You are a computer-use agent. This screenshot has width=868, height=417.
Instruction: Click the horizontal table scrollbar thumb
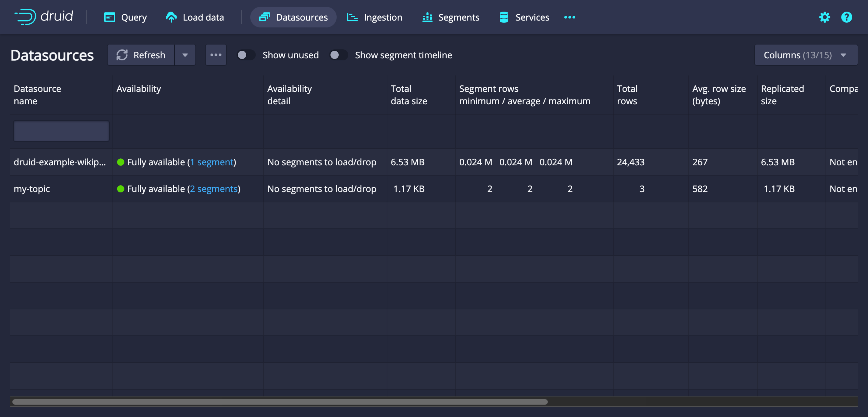point(280,402)
